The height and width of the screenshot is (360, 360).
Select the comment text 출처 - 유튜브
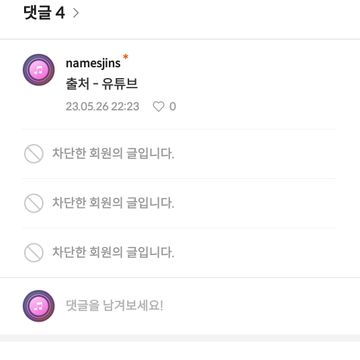(x=102, y=84)
